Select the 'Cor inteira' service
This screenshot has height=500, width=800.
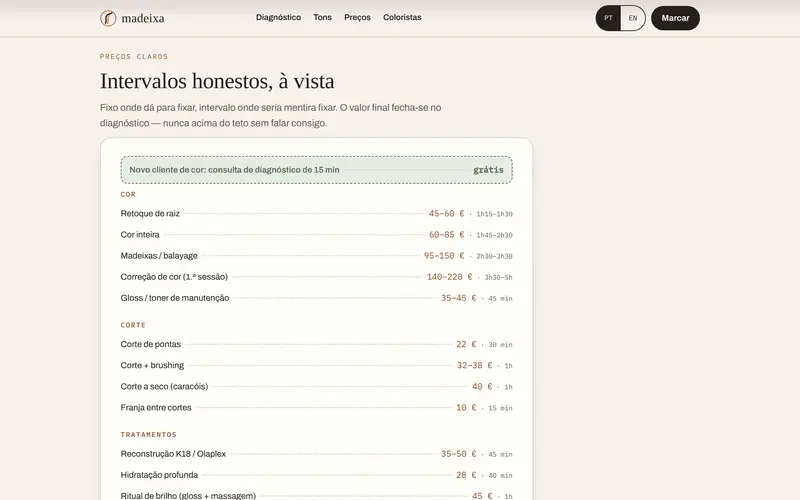(x=140, y=235)
